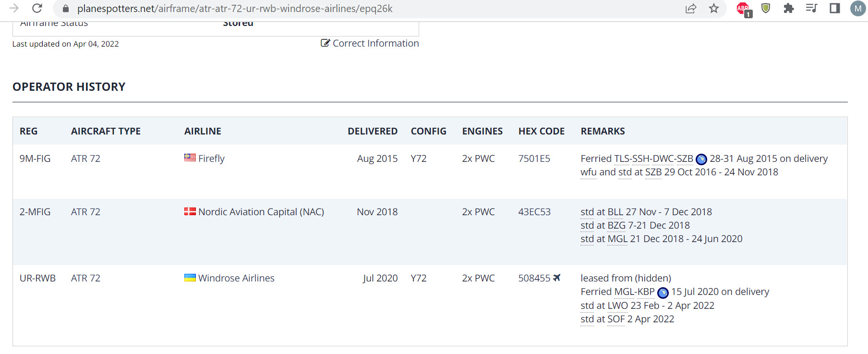The width and height of the screenshot is (868, 354).
Task: Open the profile avatar M
Action: (857, 8)
